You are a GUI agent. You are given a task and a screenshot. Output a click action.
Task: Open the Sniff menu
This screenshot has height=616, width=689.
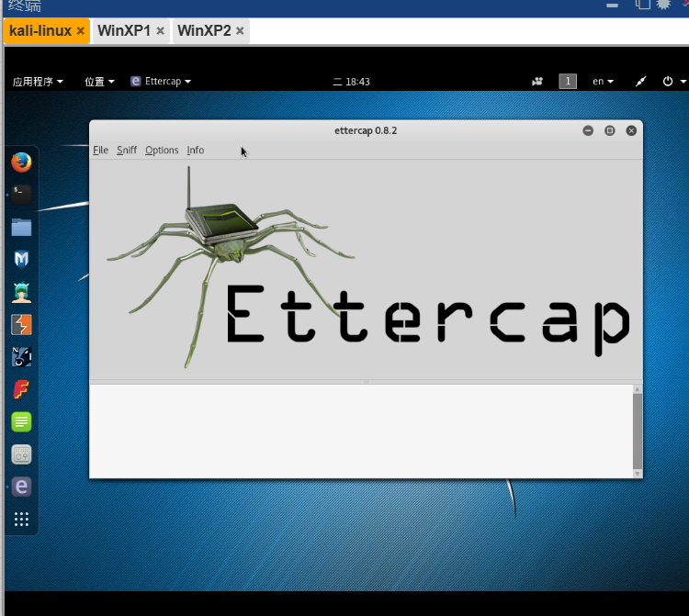point(127,151)
